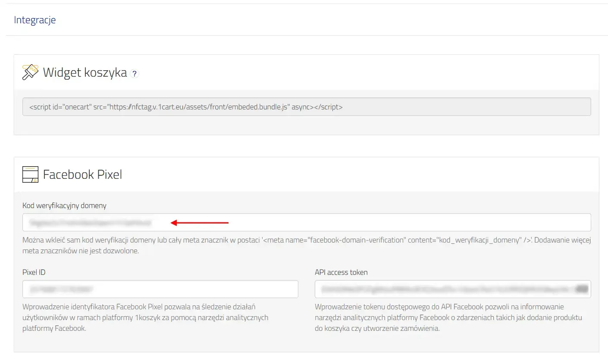
Task: Click the meta znacznik help description text
Action: pyautogui.click(x=307, y=245)
